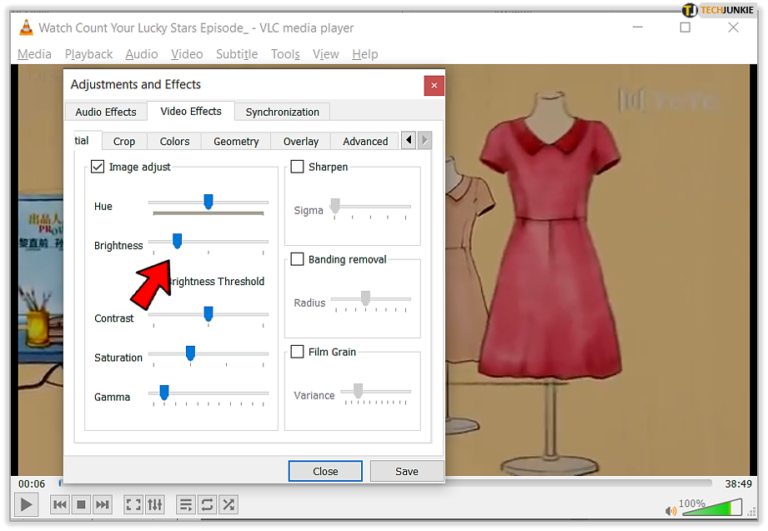768x531 pixels.
Task: Switch to the Synchronization tab
Action: click(x=282, y=112)
